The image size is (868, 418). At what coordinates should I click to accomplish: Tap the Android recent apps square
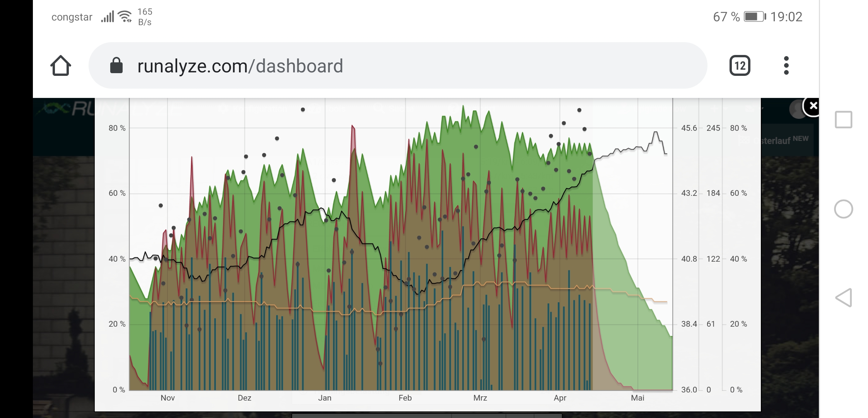843,120
